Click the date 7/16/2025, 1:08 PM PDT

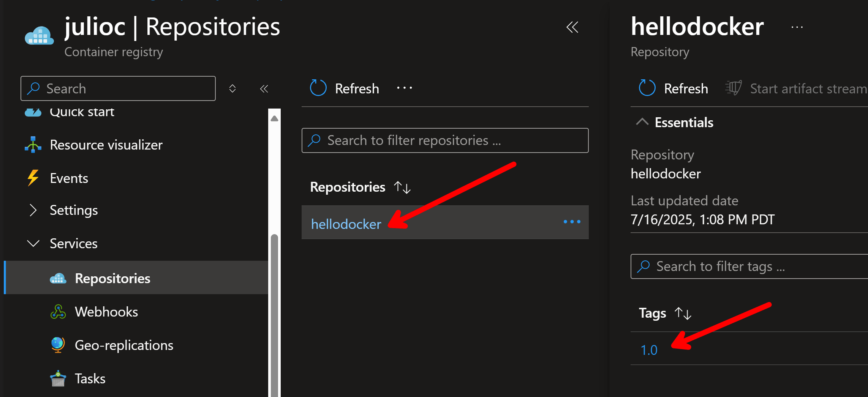pos(702,219)
